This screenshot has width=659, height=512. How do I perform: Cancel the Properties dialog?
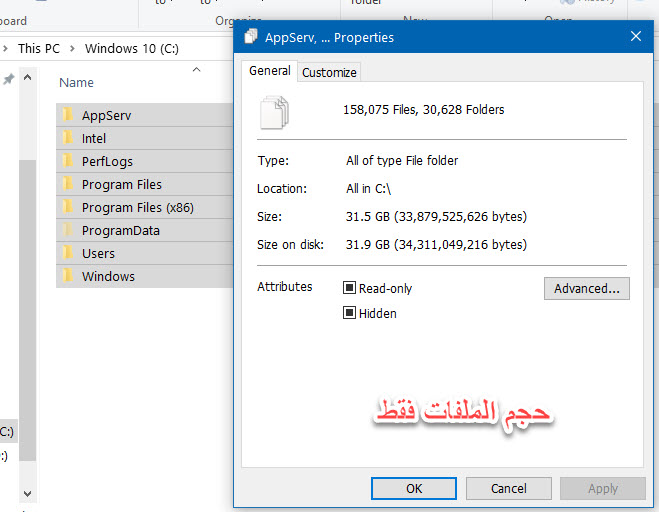[508, 488]
